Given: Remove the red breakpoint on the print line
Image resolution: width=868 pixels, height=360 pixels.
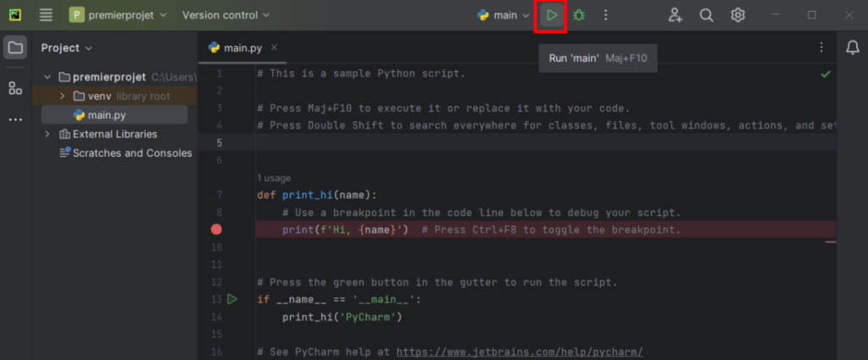Looking at the screenshot, I should [x=216, y=230].
